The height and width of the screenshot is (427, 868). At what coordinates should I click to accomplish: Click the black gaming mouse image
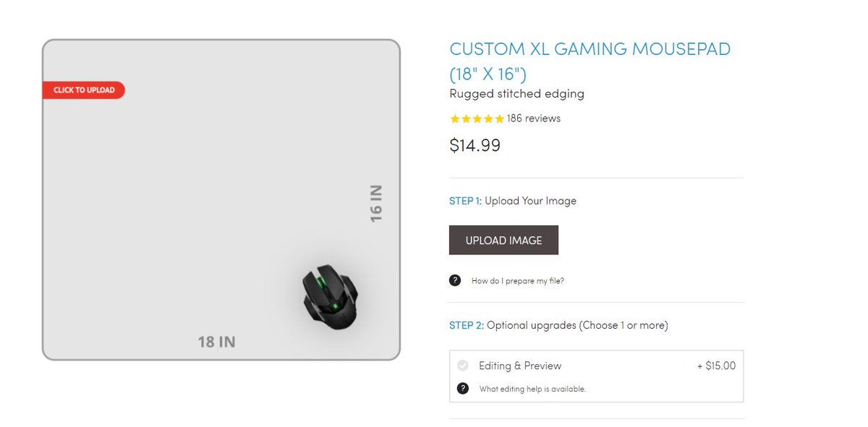[x=330, y=296]
